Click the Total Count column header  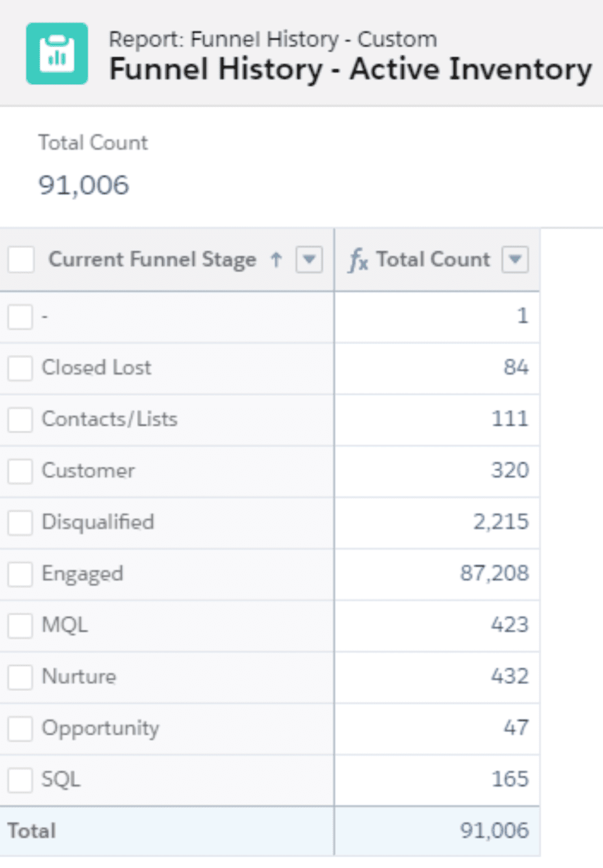(x=433, y=259)
